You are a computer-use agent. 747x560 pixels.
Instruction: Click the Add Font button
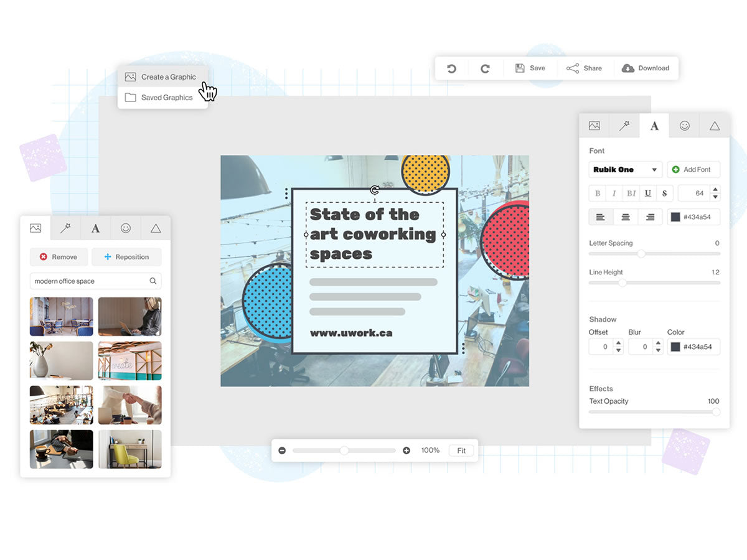pyautogui.click(x=693, y=170)
